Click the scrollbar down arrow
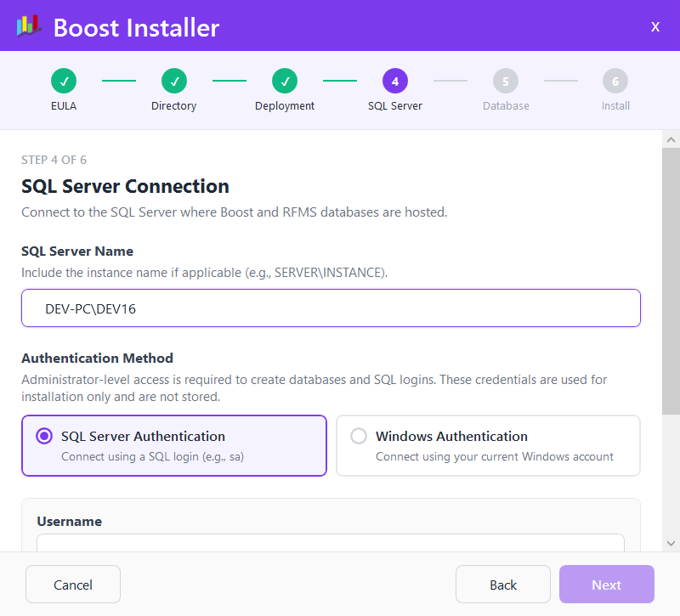Screen dimensions: 680x616 click(x=671, y=543)
